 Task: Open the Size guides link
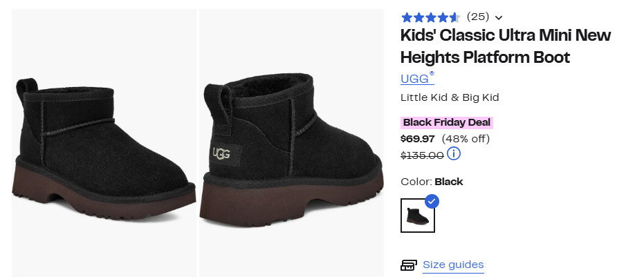pos(453,265)
